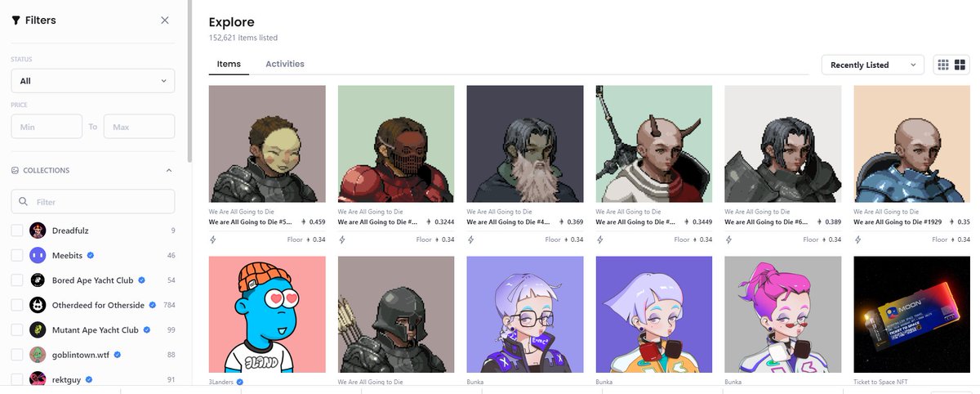Viewport: 980px width, 394px height.
Task: Check the Meebits collection checkbox
Action: point(17,255)
